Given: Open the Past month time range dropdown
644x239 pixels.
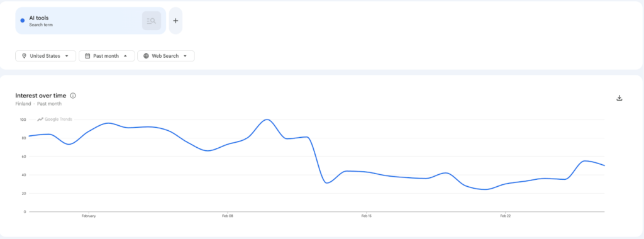Looking at the screenshot, I should (107, 56).
